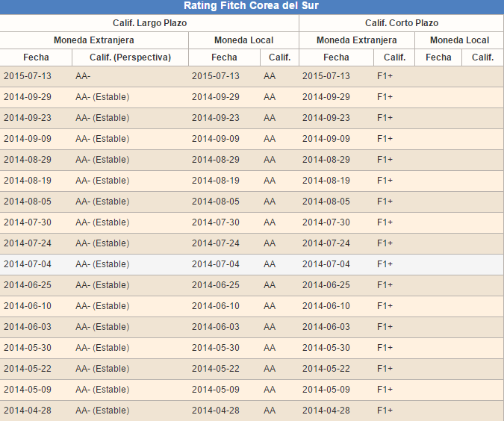Click the local currency AA rating in 2014-05-09 row
Viewport: 504px width, 421px height.
point(270,390)
